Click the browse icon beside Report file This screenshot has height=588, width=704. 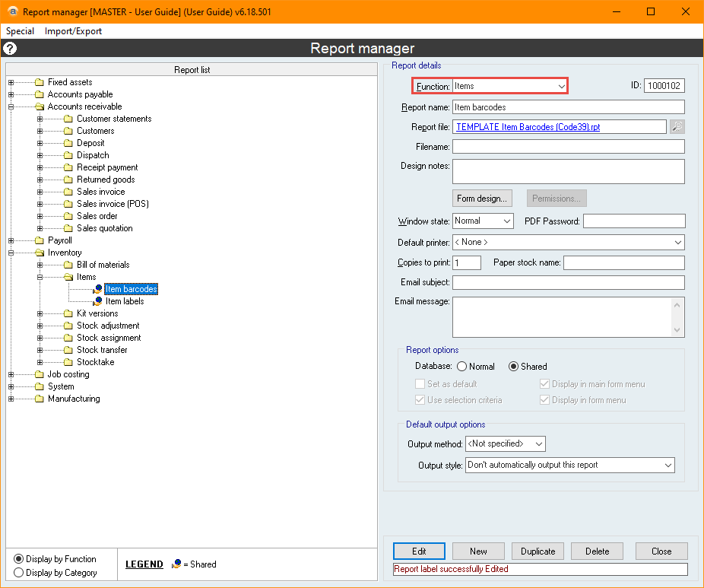(677, 127)
